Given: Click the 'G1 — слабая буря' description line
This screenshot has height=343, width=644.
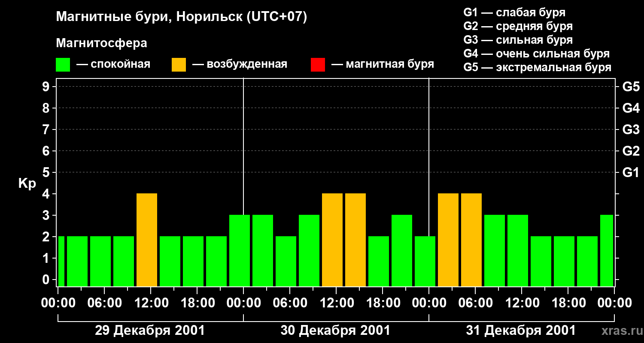Looking at the screenshot, I should (514, 12).
